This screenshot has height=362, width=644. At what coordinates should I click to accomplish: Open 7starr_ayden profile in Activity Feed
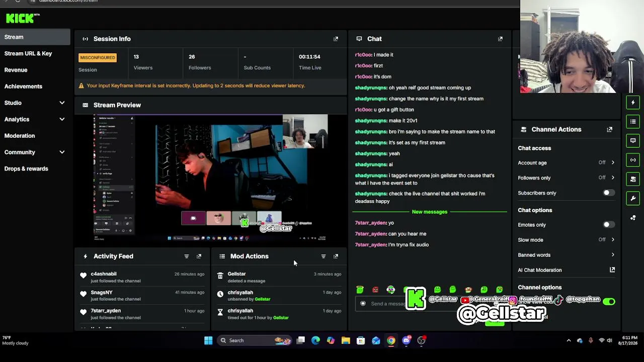[x=106, y=311]
